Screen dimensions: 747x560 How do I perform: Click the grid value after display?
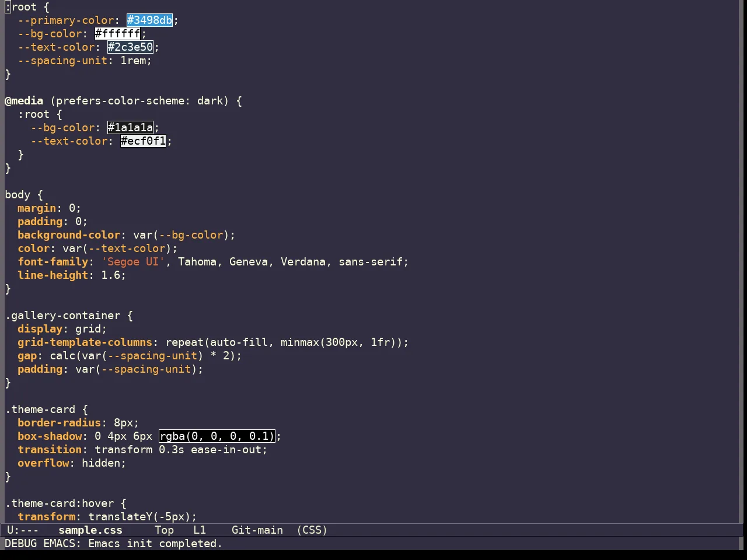tap(88, 329)
